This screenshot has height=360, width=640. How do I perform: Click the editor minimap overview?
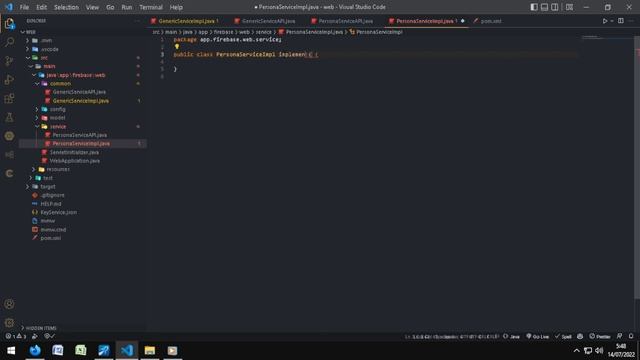click(607, 38)
